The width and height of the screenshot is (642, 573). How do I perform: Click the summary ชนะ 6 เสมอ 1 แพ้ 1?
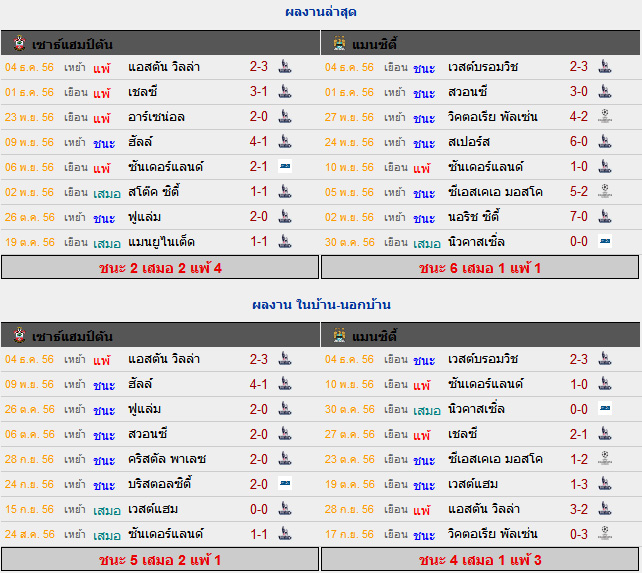pyautogui.click(x=480, y=267)
